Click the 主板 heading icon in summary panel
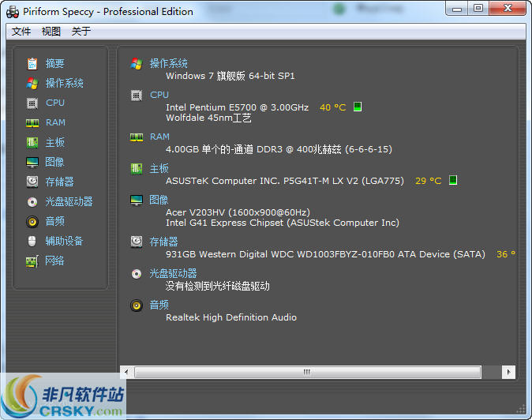Image resolution: width=532 pixels, height=420 pixels. tap(137, 169)
